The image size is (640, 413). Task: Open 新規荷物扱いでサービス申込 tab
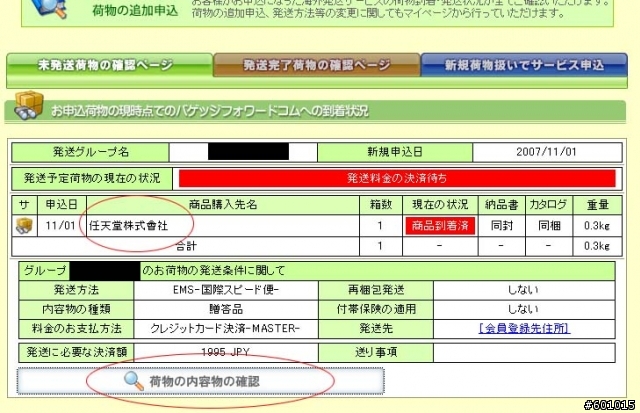click(524, 65)
